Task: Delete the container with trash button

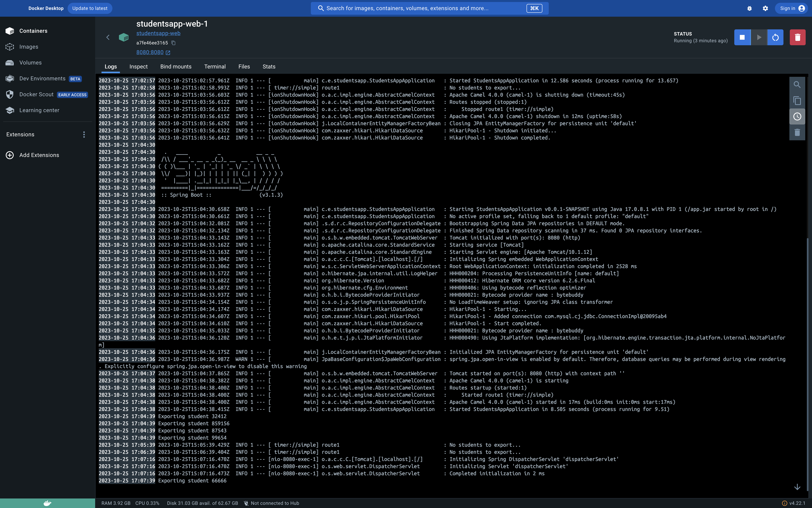Action: [x=798, y=37]
